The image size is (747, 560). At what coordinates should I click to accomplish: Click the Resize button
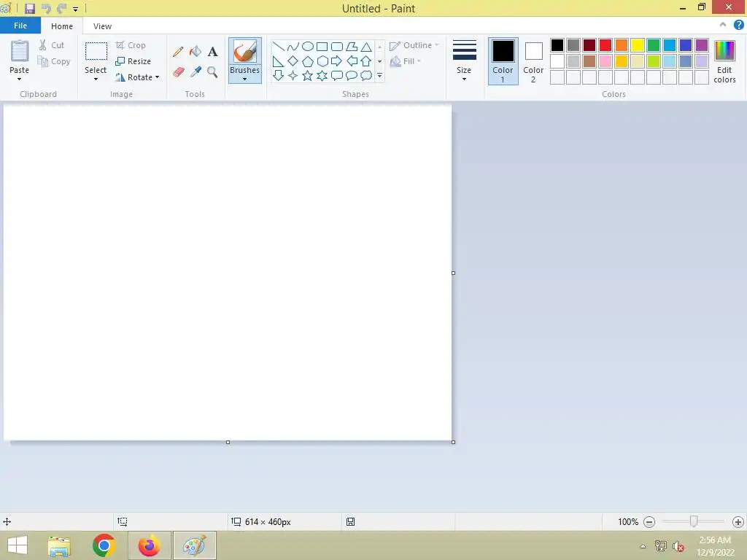[x=133, y=61]
